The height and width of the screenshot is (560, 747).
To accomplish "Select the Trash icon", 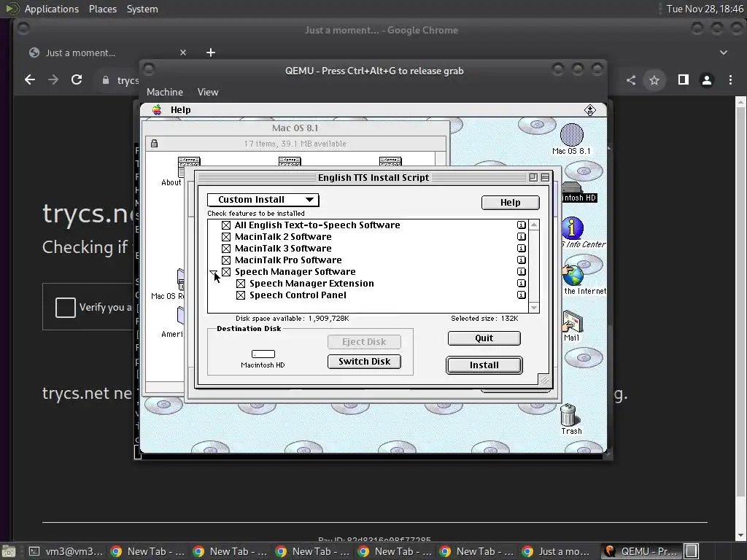I will coord(568,415).
